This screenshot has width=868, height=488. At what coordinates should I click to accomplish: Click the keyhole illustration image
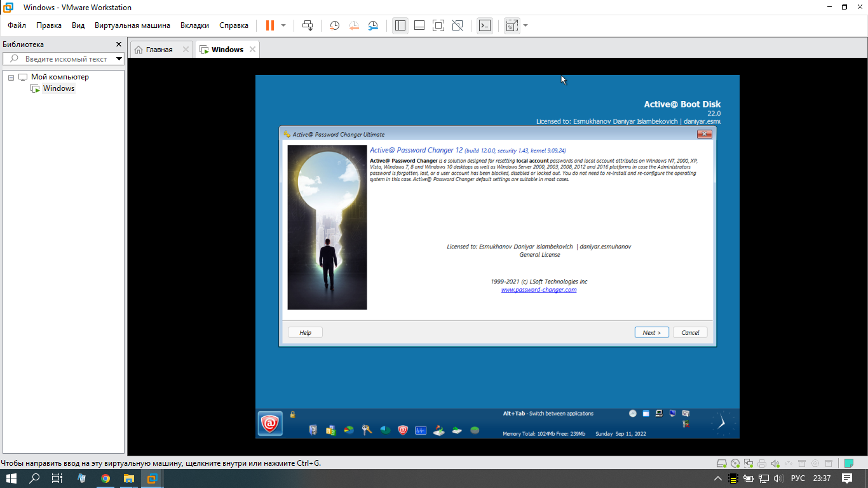coord(327,227)
